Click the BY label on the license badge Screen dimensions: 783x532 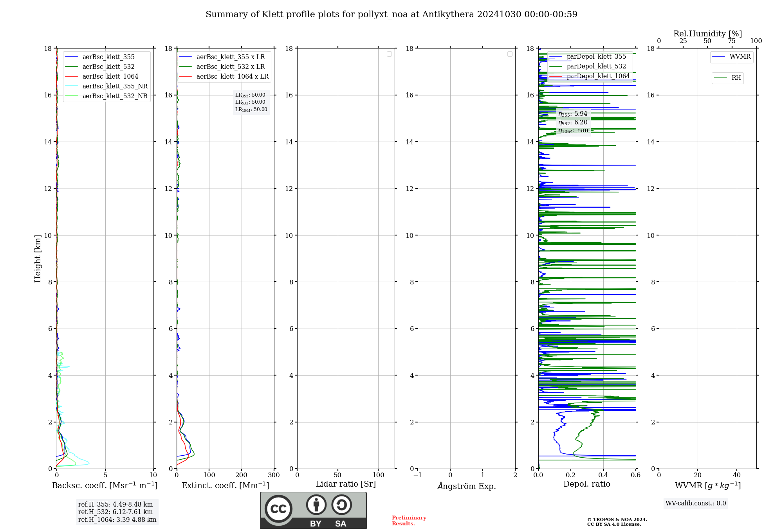pos(316,524)
